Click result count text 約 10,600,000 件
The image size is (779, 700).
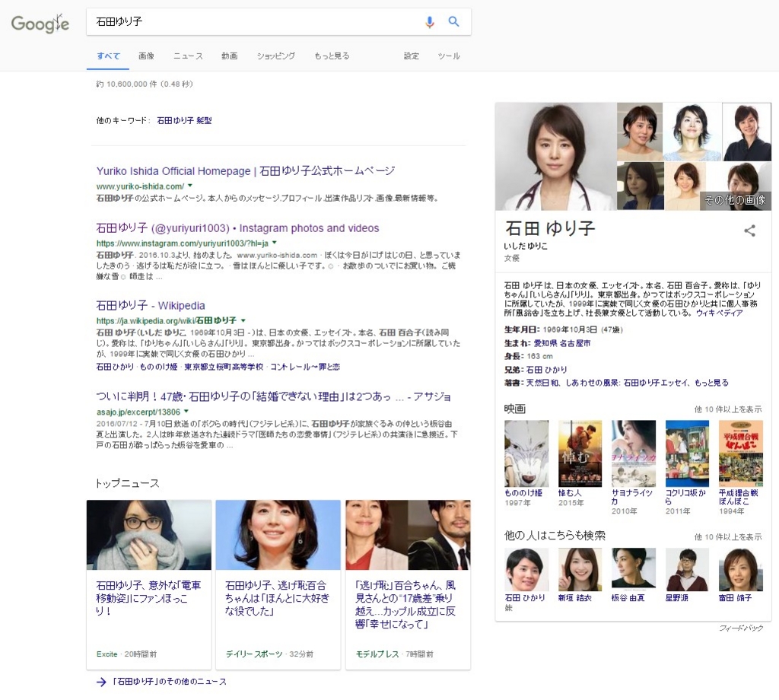pyautogui.click(x=127, y=84)
